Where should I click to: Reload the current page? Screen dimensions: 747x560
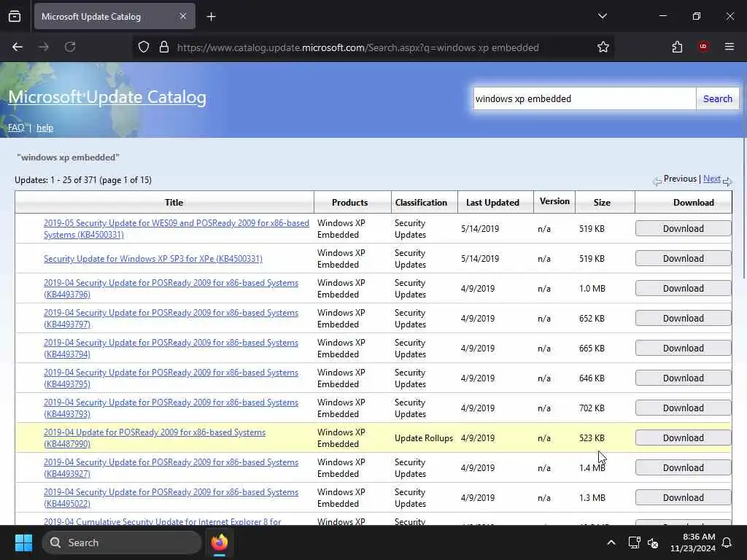click(x=70, y=47)
